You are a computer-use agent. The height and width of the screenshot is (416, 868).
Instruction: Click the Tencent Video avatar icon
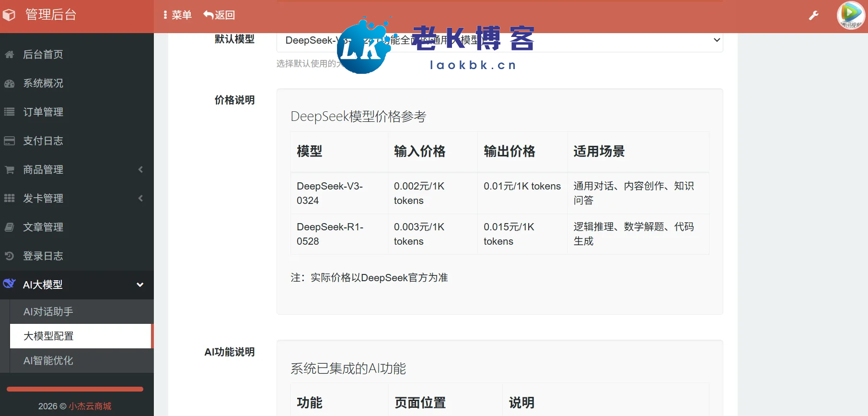coord(850,15)
